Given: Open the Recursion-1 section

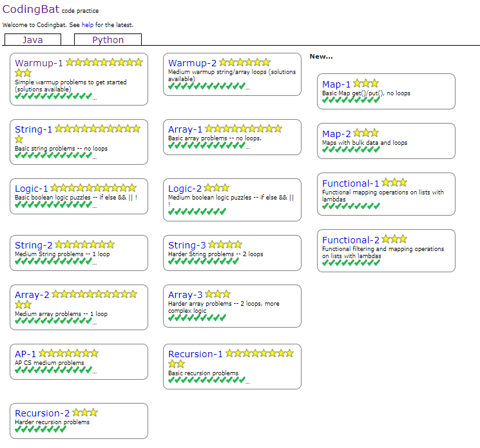Looking at the screenshot, I should click(195, 354).
